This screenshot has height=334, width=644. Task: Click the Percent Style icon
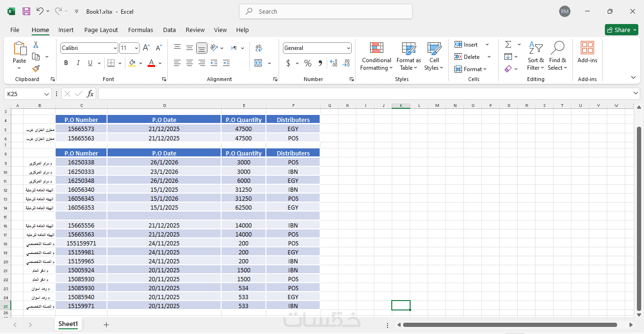coord(308,63)
